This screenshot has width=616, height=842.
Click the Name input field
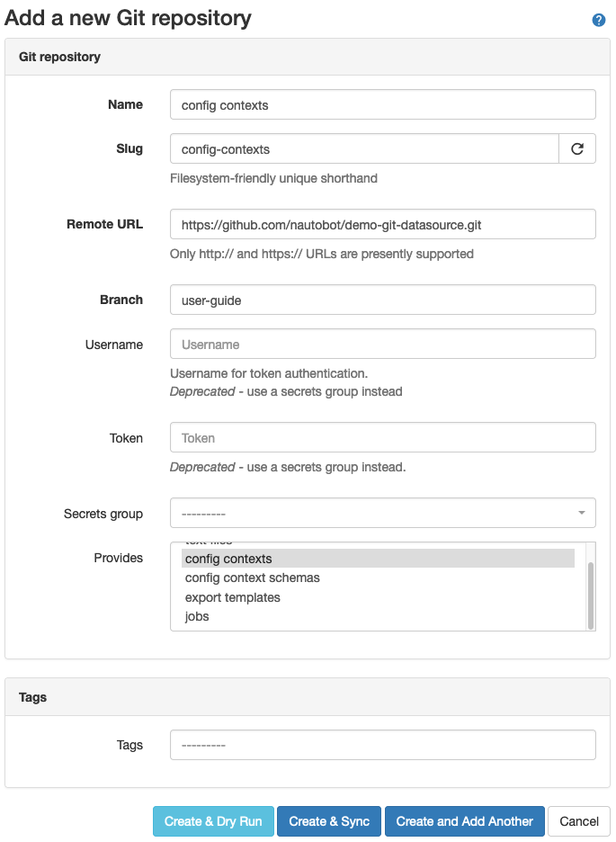[382, 104]
